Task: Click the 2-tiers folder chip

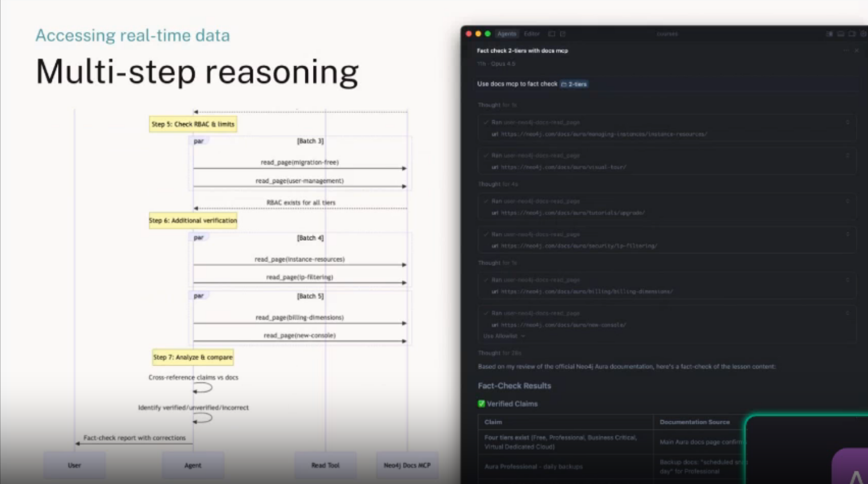Action: click(x=574, y=84)
